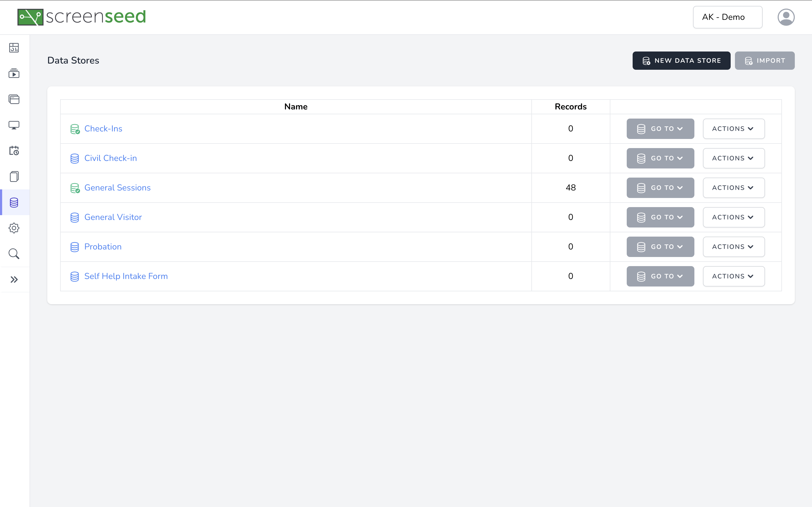Click the search magnifier sidebar icon
812x507 pixels.
14,254
